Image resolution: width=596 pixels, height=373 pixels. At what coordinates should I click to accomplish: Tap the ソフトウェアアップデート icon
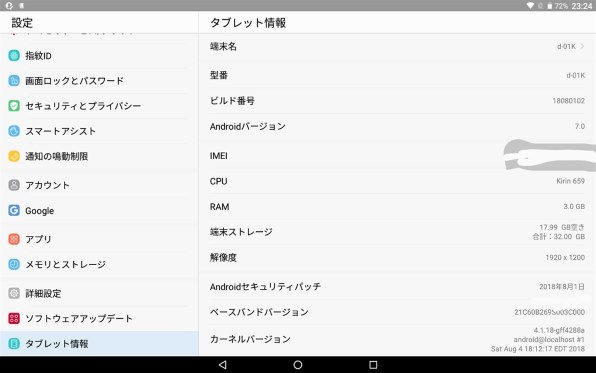tap(14, 318)
